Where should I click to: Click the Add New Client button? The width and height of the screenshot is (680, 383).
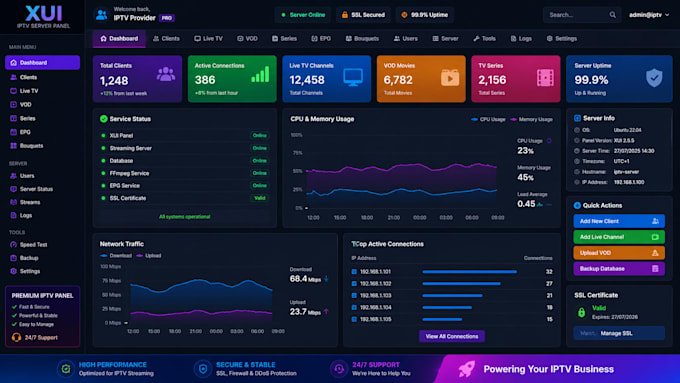click(619, 221)
